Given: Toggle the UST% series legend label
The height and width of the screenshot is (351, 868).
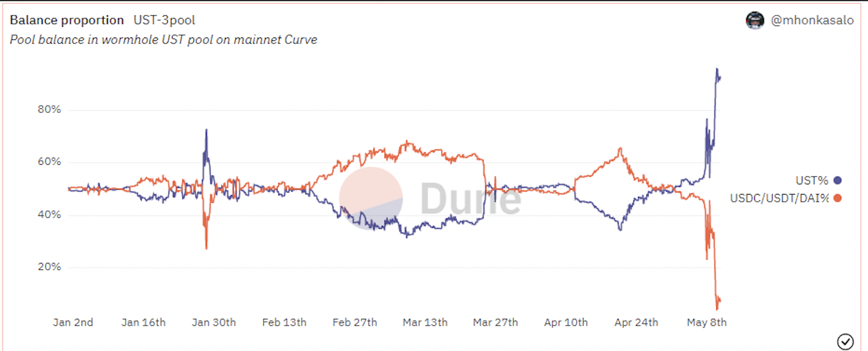Looking at the screenshot, I should pyautogui.click(x=811, y=180).
